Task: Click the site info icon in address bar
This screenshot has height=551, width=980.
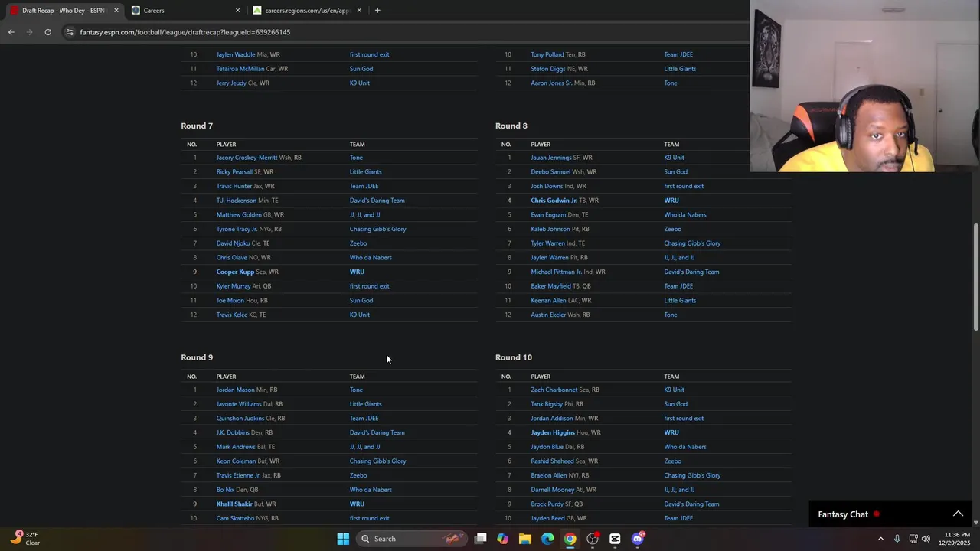Action: click(70, 32)
